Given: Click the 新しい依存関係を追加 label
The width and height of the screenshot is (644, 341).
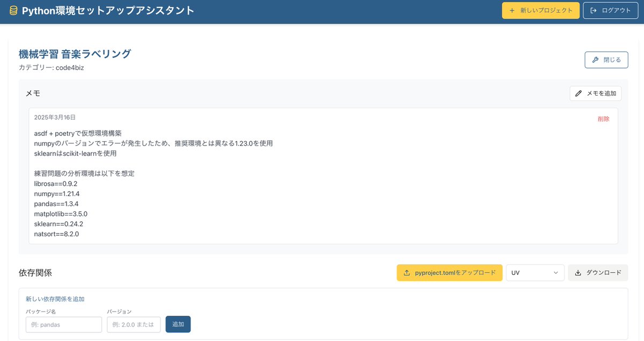Looking at the screenshot, I should 55,299.
